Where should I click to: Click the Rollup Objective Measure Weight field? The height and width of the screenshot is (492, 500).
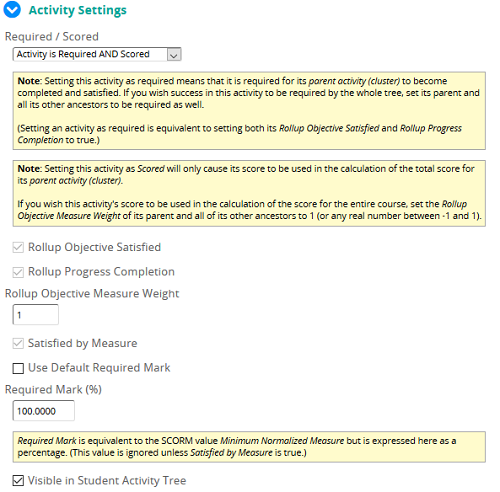(x=36, y=315)
